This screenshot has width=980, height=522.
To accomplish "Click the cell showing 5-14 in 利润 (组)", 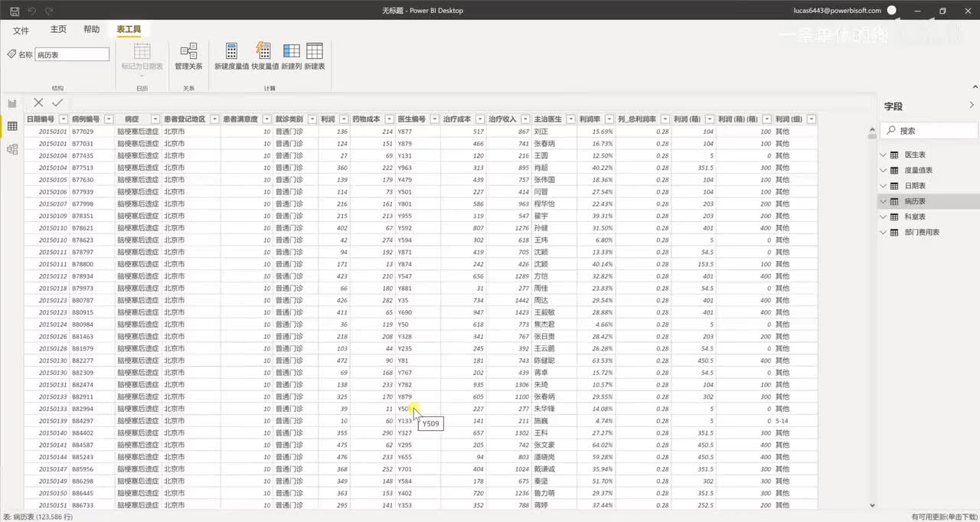I will (x=782, y=421).
